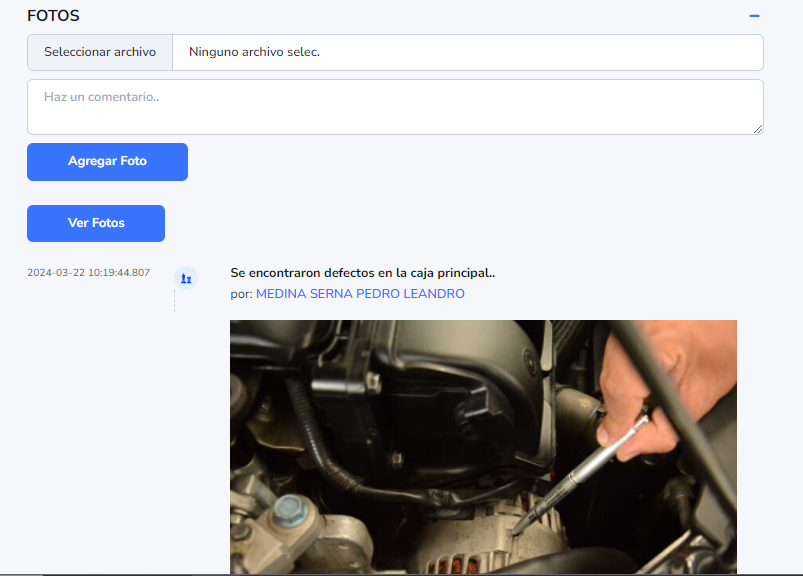The image size is (803, 576).
Task: Click the Ninguno archivo selec. file field
Action: click(x=468, y=52)
